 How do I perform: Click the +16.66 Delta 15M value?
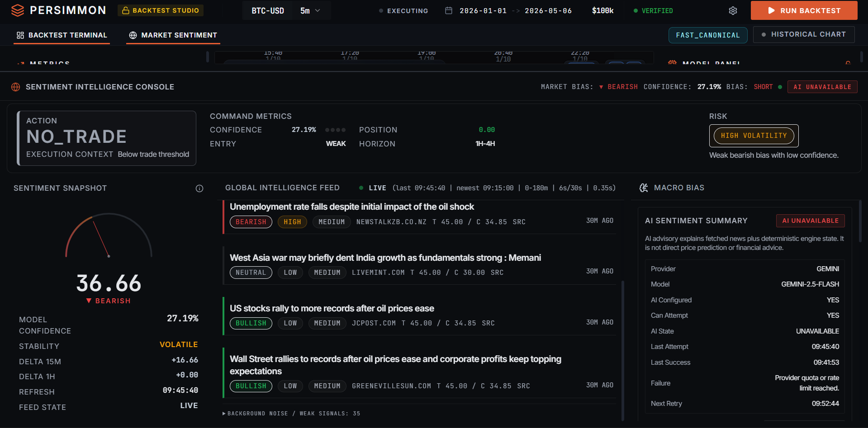185,360
